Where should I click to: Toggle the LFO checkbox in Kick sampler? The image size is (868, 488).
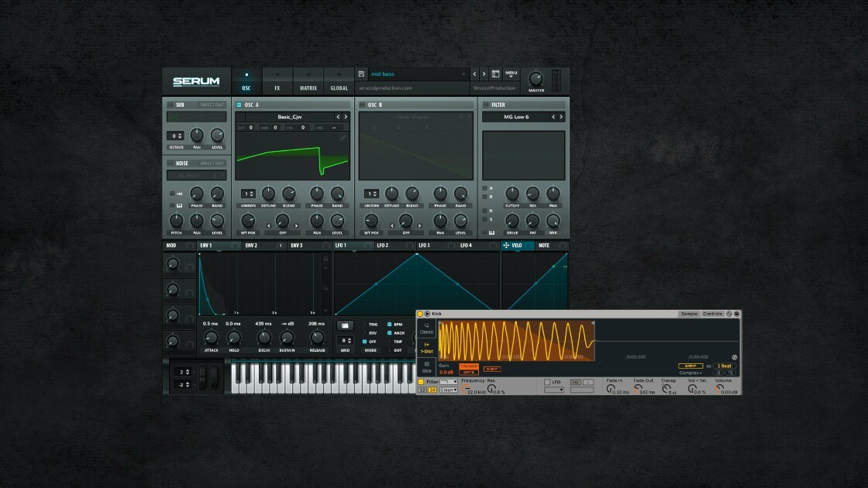(x=547, y=382)
